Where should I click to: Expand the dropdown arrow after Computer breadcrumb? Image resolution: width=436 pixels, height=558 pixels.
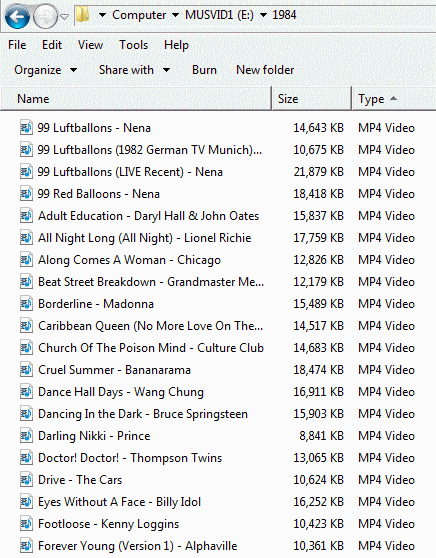pos(175,15)
